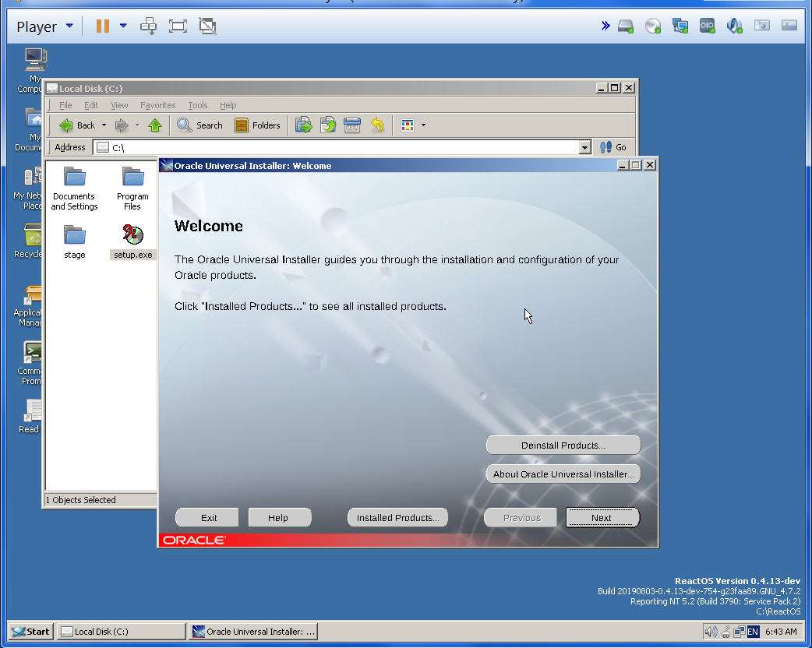Image resolution: width=812 pixels, height=648 pixels.
Task: Toggle Unity mode icon in Player toolbar
Action: coord(207,26)
